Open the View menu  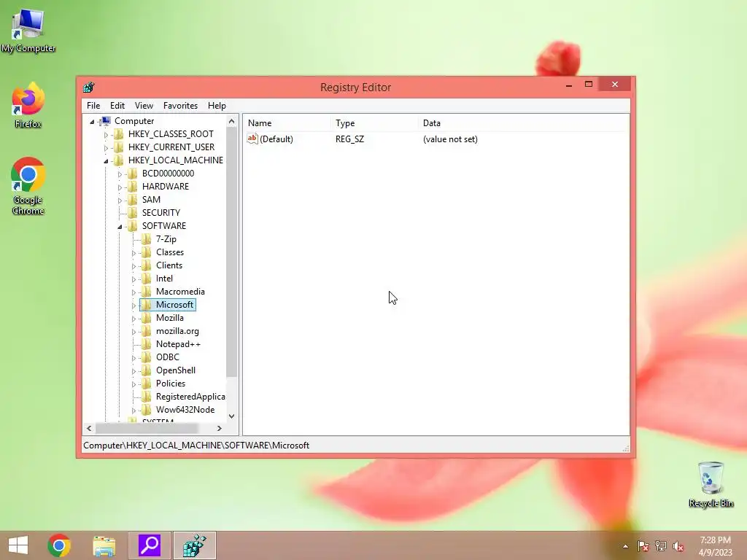pyautogui.click(x=144, y=106)
